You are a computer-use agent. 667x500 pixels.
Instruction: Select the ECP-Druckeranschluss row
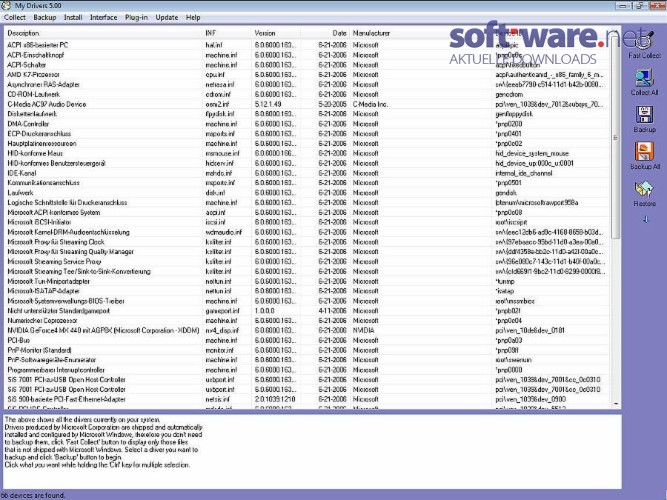click(306, 134)
